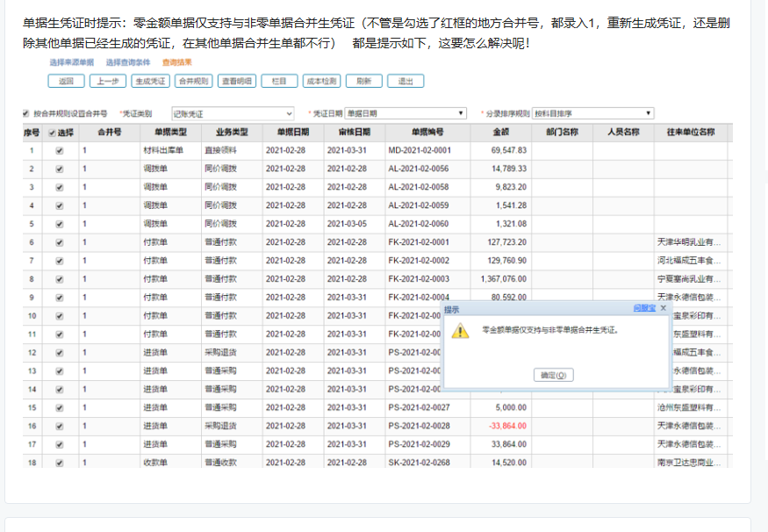
Task: Select the 查询结果 tab
Action: point(177,62)
